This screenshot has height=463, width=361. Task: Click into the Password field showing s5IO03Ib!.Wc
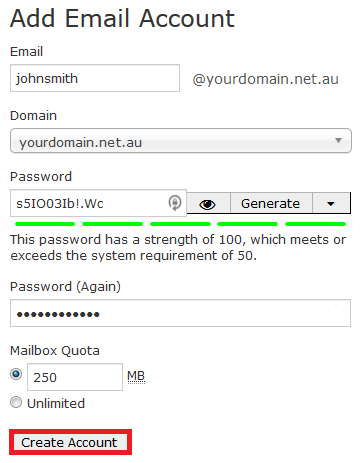click(x=98, y=203)
